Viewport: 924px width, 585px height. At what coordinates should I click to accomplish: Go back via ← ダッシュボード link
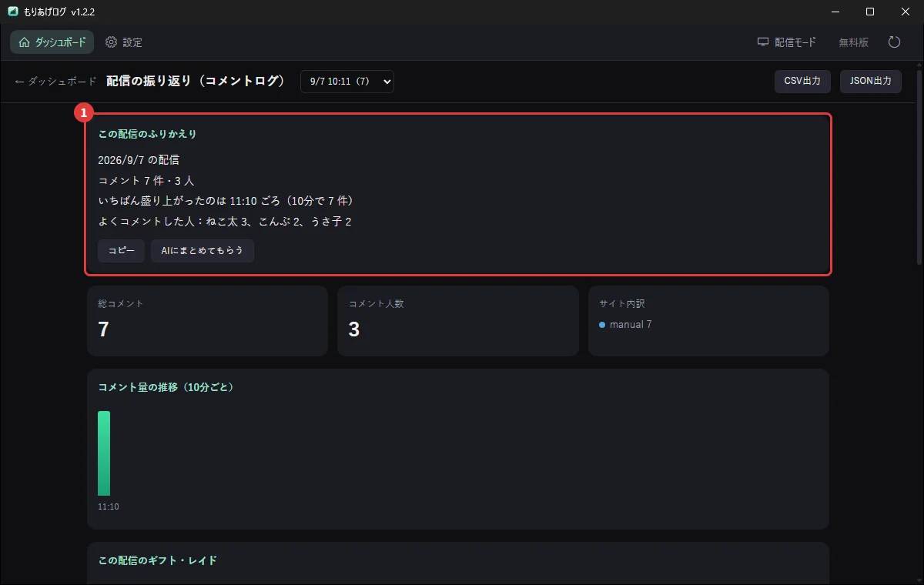click(55, 82)
